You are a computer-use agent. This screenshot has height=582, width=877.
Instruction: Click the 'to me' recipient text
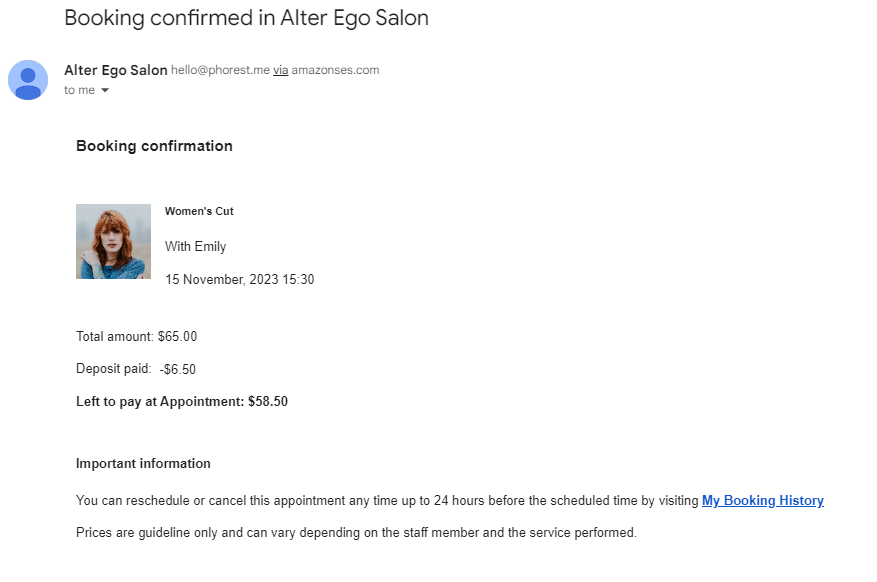point(79,90)
